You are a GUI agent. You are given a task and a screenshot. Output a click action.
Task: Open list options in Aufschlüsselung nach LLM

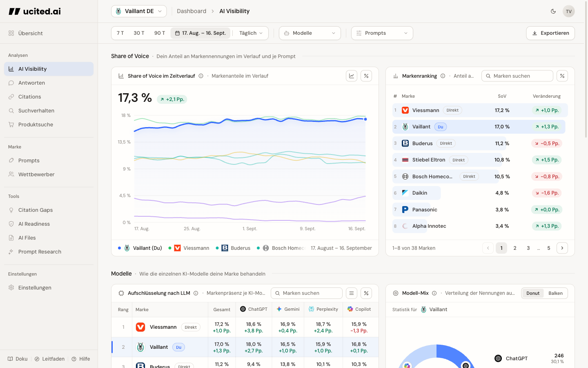[352, 293]
